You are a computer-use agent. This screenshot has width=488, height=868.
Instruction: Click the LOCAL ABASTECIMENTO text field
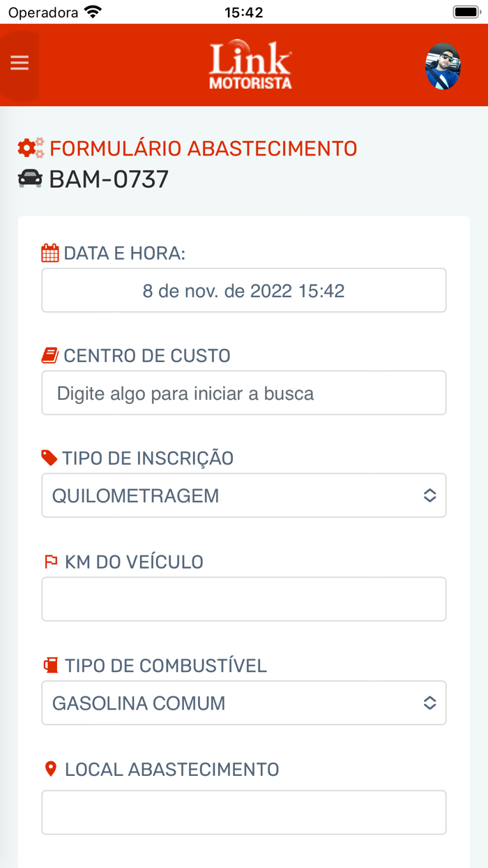tap(244, 812)
